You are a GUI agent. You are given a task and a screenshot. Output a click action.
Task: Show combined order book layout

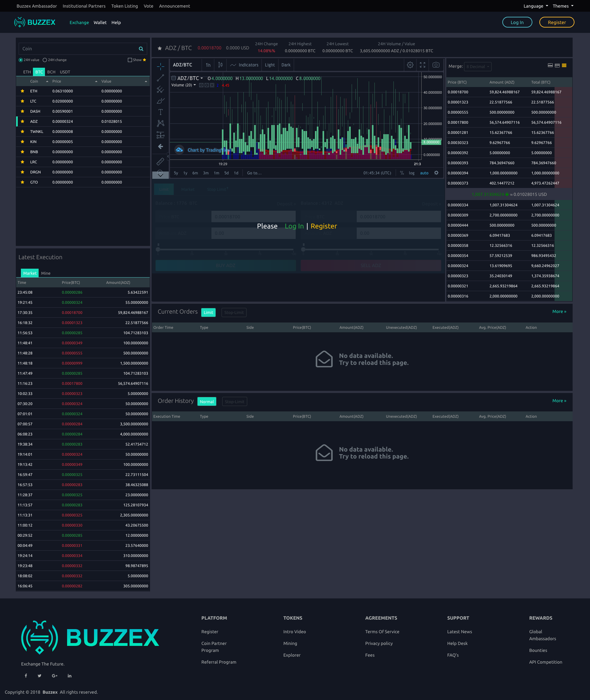click(564, 66)
